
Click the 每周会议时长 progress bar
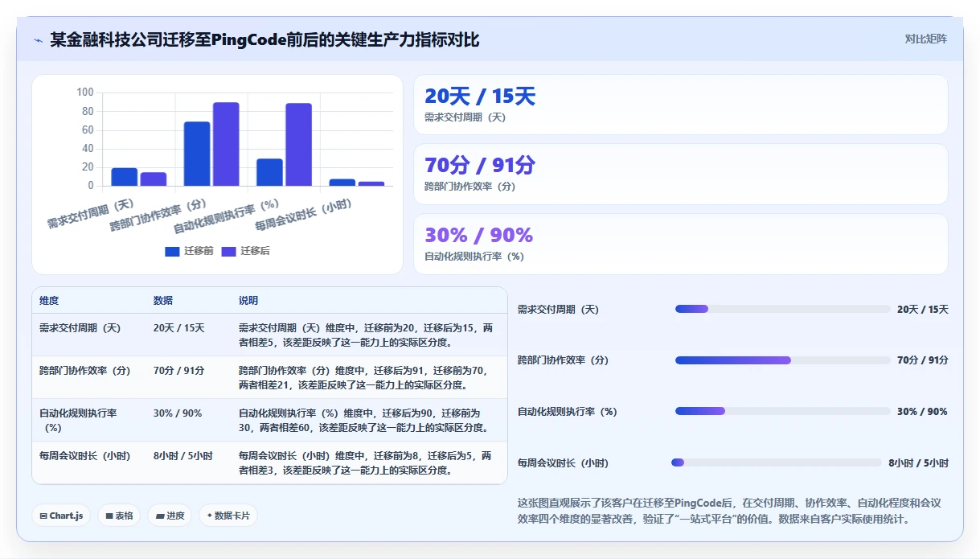click(777, 462)
